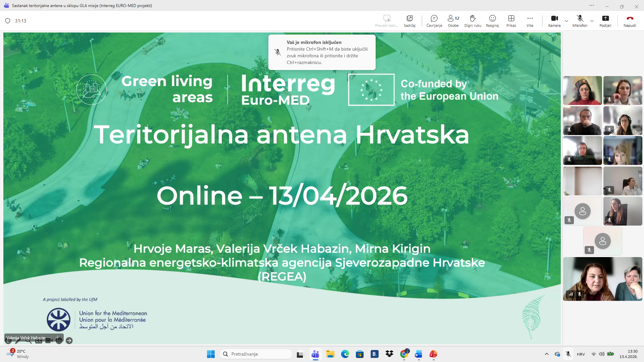644x362 pixels.
Task: Leave the meeting with Napusti
Action: tap(630, 21)
